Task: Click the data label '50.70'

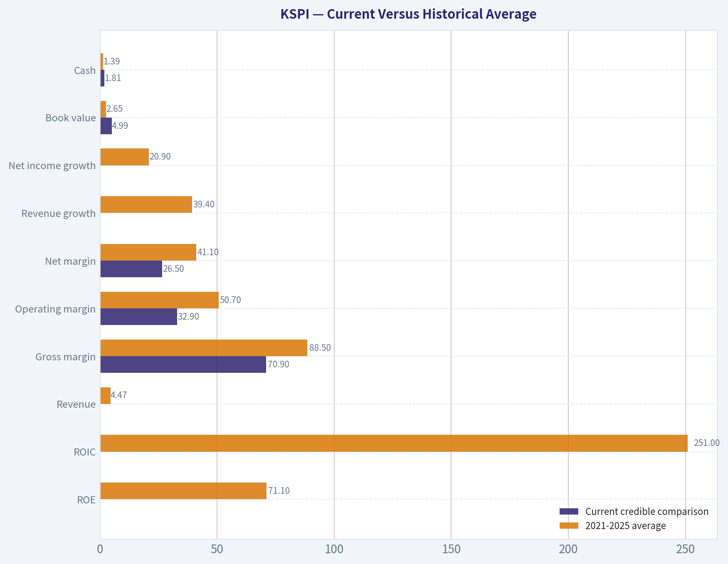Action: pyautogui.click(x=230, y=300)
